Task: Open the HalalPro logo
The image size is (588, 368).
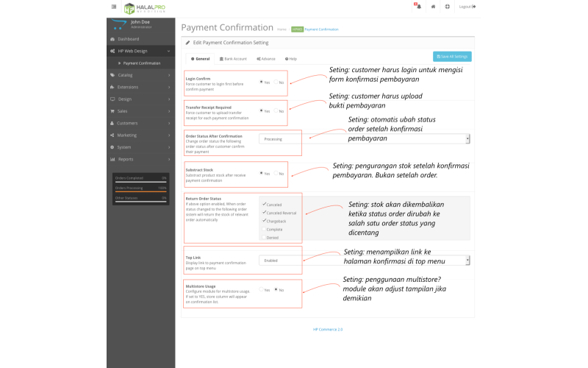Action: (x=145, y=8)
